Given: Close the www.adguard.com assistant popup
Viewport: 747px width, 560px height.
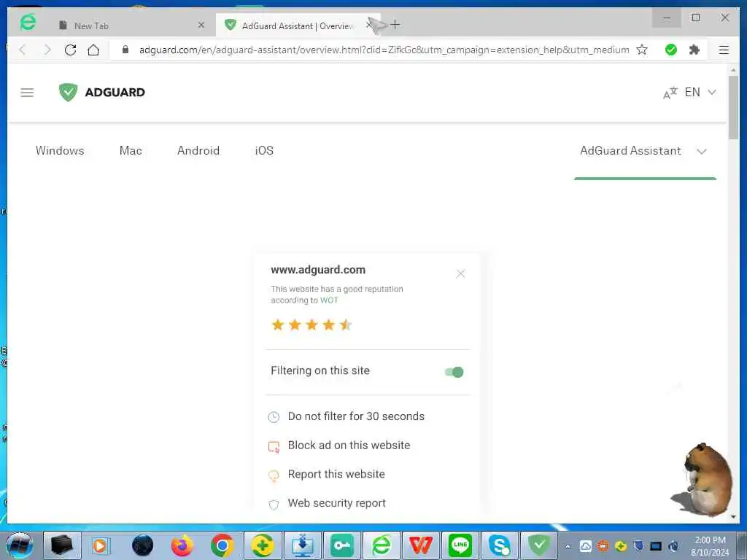Looking at the screenshot, I should [x=460, y=274].
